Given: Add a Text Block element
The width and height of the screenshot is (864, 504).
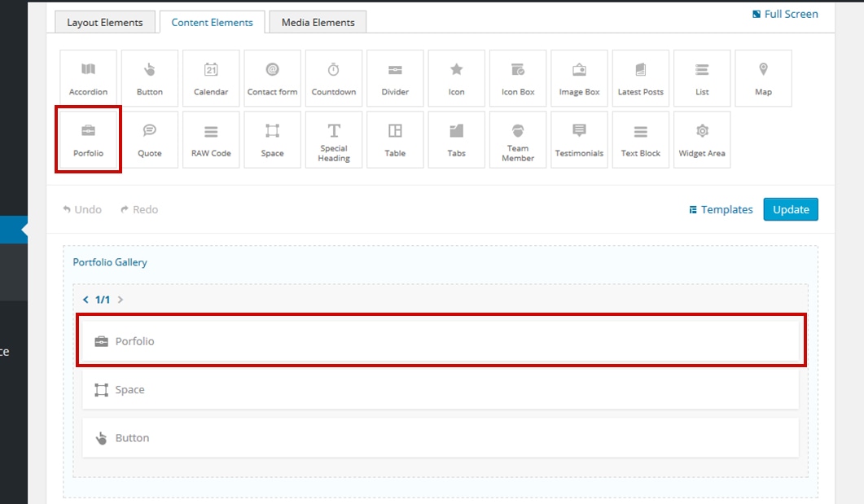Looking at the screenshot, I should pos(640,140).
